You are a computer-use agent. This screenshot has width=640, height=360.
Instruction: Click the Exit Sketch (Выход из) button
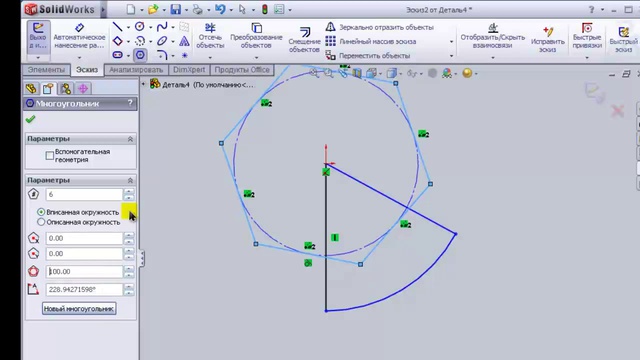pos(38,36)
